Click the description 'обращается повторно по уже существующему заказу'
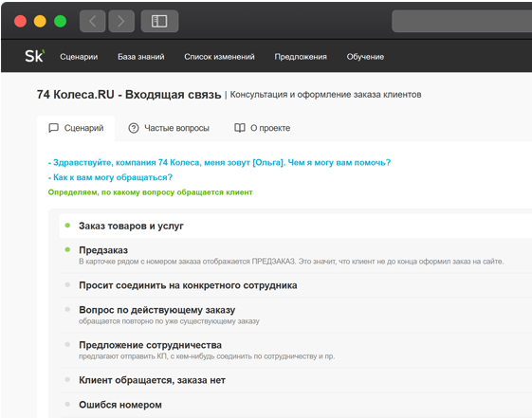Image resolution: width=532 pixels, height=418 pixels. click(169, 321)
